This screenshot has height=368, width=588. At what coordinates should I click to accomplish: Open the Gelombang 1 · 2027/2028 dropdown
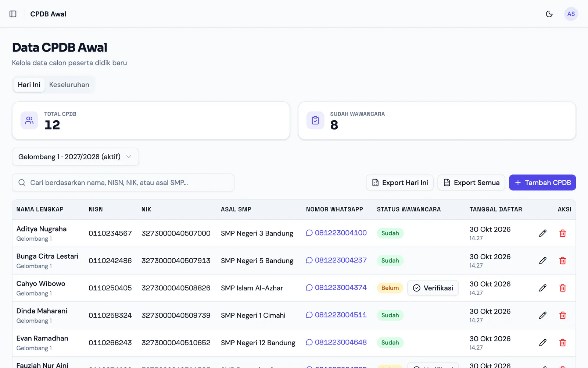[75, 157]
